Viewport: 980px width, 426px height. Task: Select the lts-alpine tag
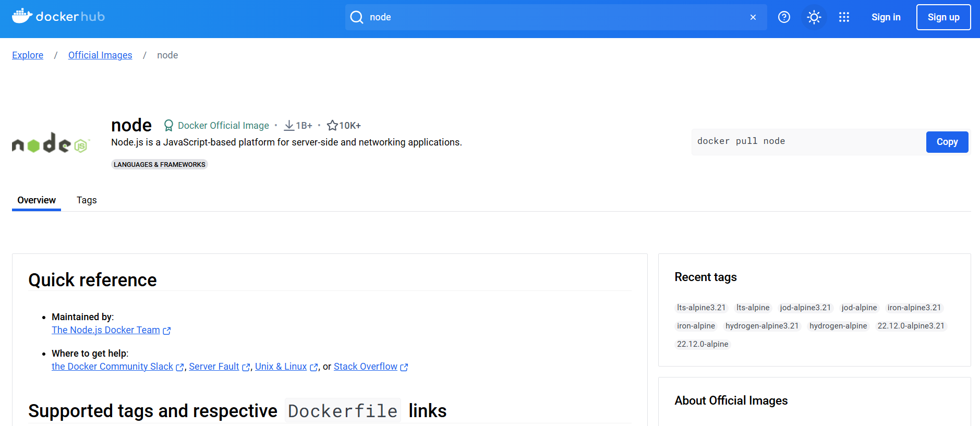[753, 308]
